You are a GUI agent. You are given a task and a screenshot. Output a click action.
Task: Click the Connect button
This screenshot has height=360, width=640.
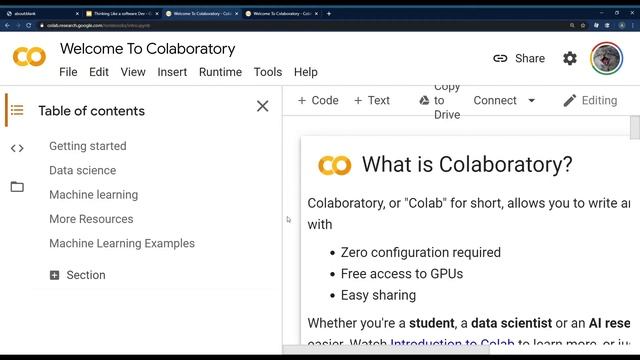click(495, 100)
